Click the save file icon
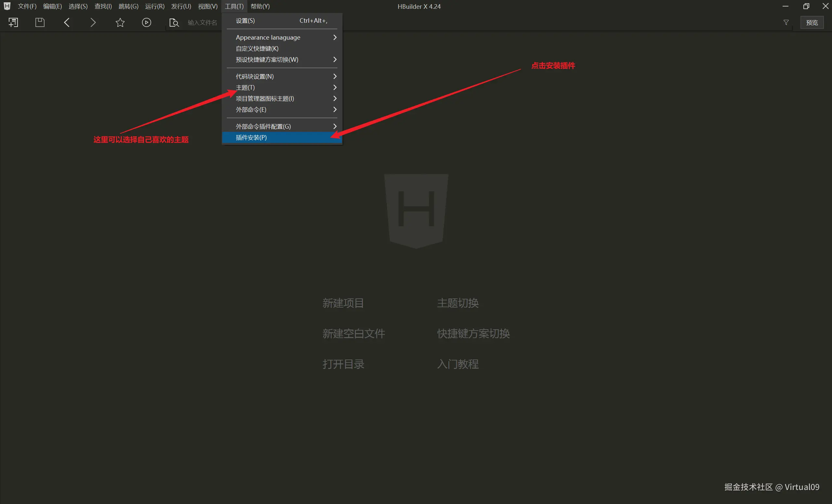832x504 pixels. (x=40, y=23)
